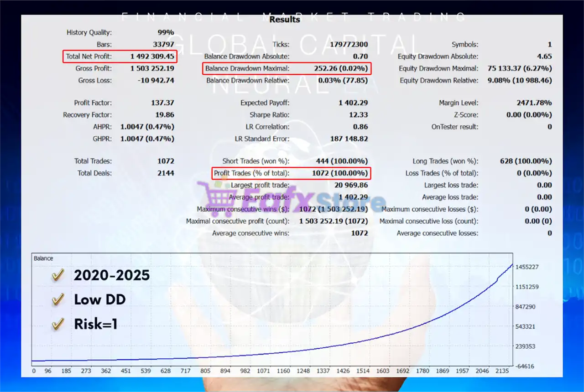The width and height of the screenshot is (584, 392).
Task: Click the 0 tick on the chart's horizontal axis
Action: point(34,371)
